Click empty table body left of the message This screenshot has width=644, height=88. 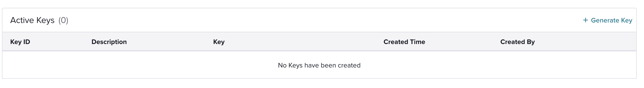(x=140, y=65)
